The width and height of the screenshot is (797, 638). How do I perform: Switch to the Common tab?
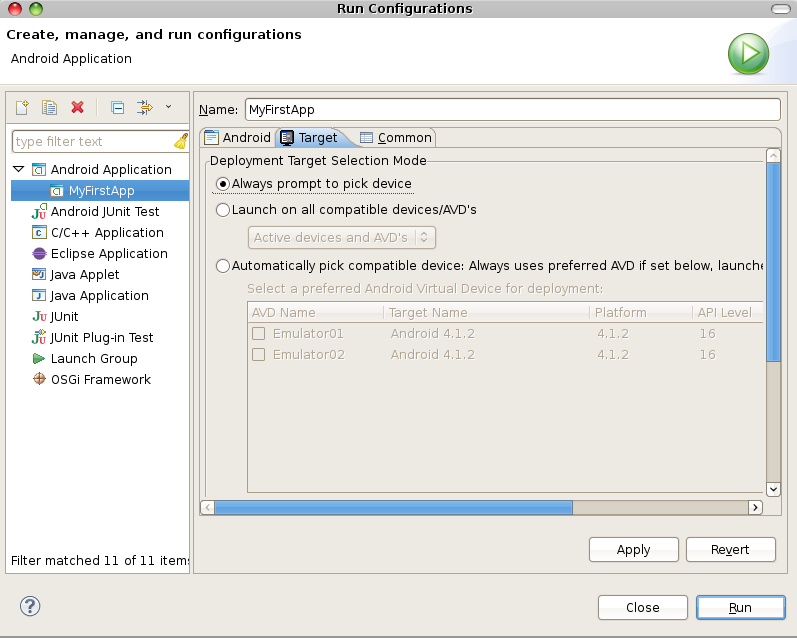396,138
